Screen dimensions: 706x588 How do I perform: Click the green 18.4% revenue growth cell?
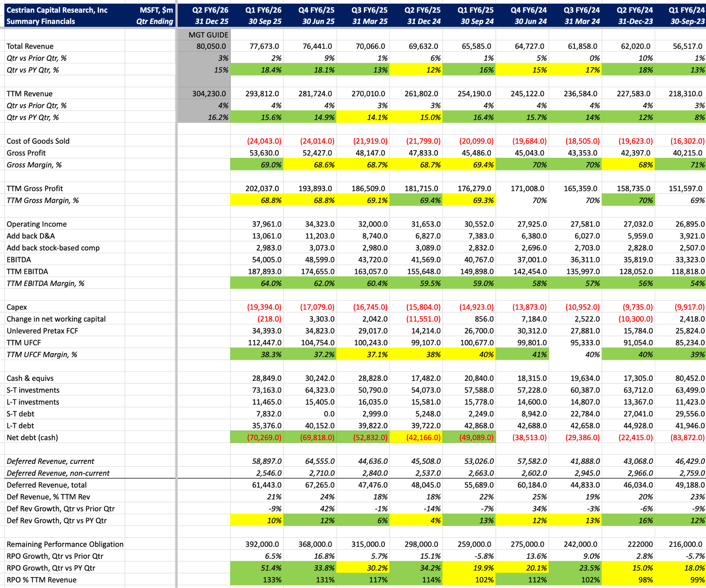pos(270,70)
